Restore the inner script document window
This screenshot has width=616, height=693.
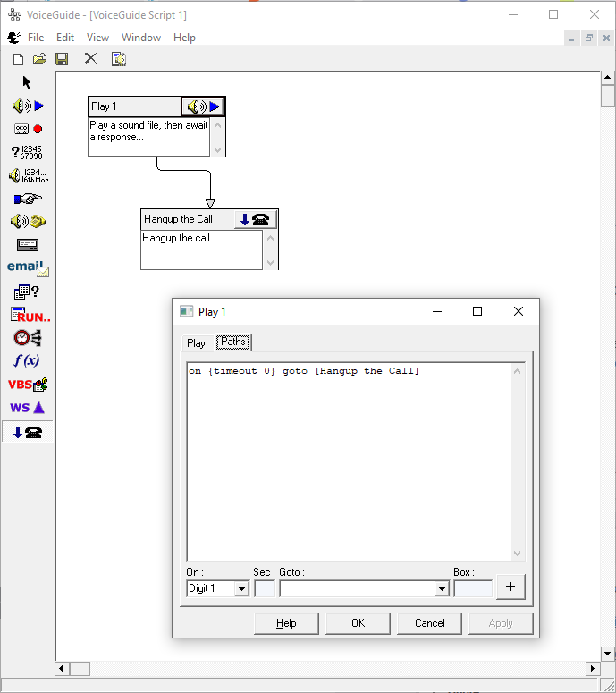pos(588,38)
